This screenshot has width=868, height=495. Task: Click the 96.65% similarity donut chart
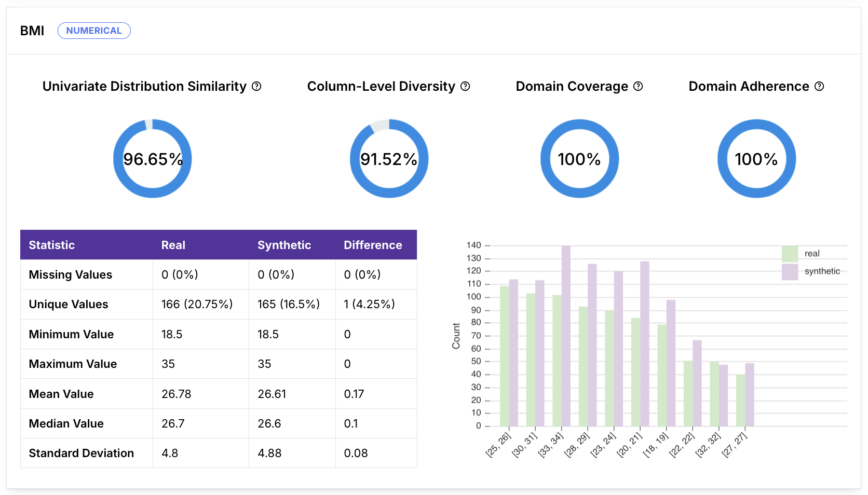[x=153, y=159]
